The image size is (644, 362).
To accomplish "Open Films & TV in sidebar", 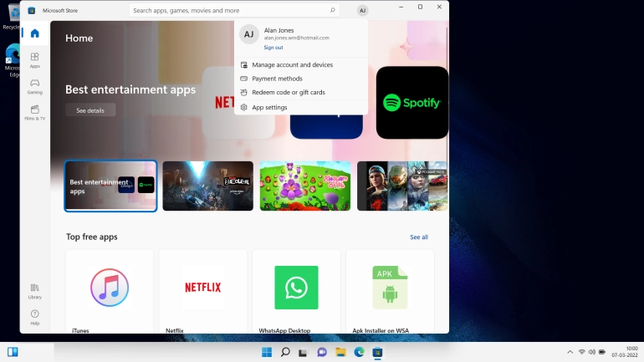I will 34,113.
